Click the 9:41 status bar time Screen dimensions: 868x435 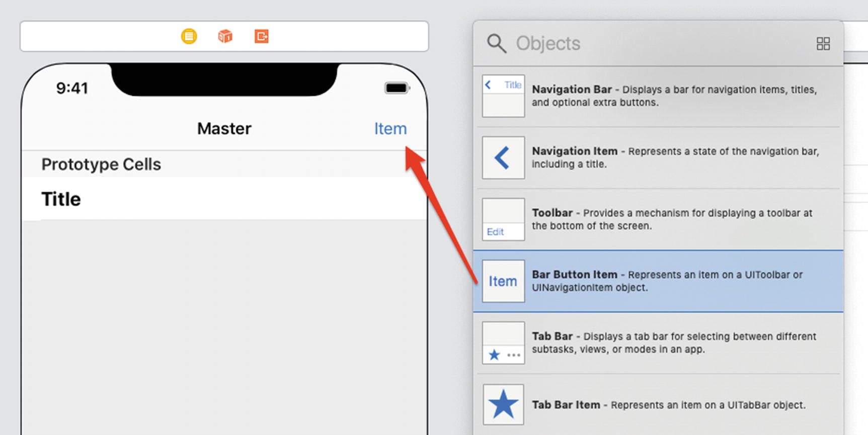tap(72, 89)
